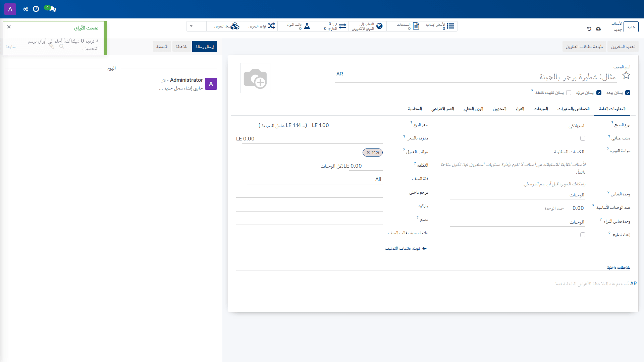The image size is (644, 362).
Task: Open the bill of materials flask icon
Action: [307, 26]
